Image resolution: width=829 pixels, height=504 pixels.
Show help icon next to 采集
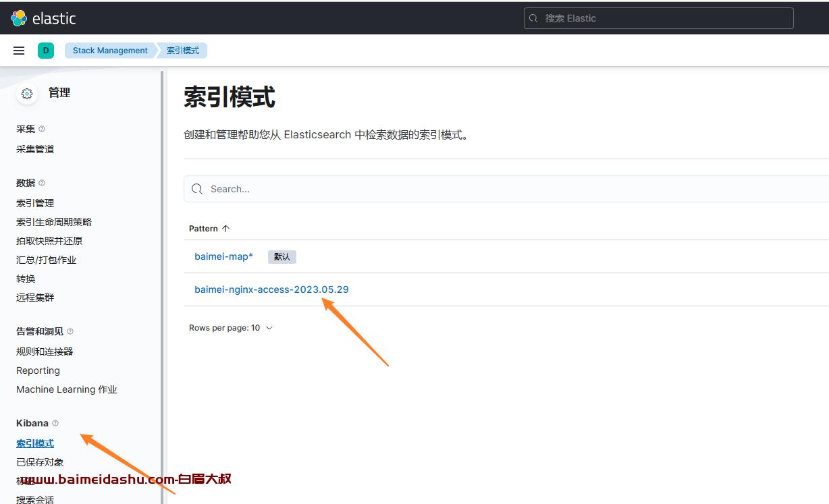click(42, 129)
